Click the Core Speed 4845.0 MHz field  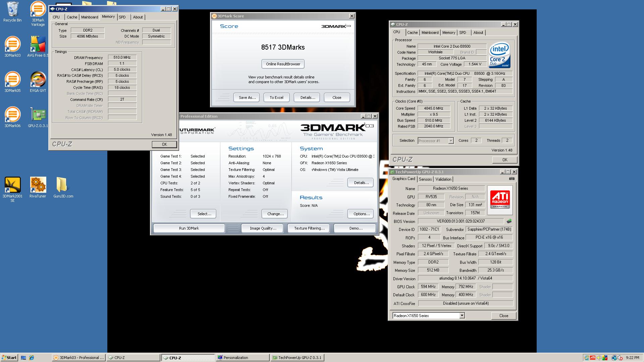tap(434, 108)
